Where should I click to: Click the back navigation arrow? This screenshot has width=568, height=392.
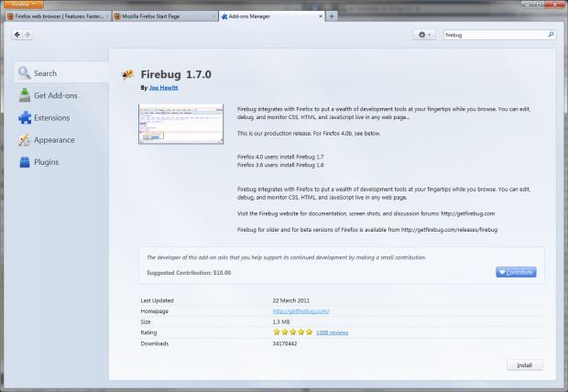[x=17, y=35]
